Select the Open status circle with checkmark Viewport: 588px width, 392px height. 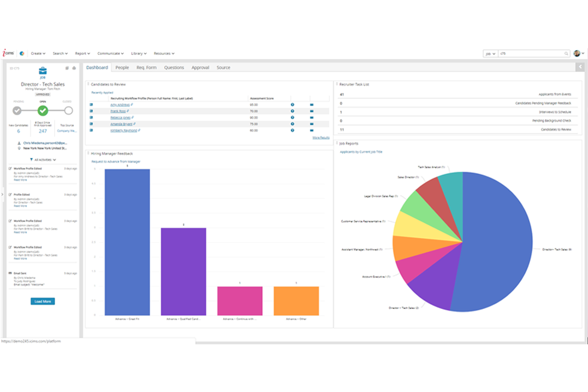point(43,110)
